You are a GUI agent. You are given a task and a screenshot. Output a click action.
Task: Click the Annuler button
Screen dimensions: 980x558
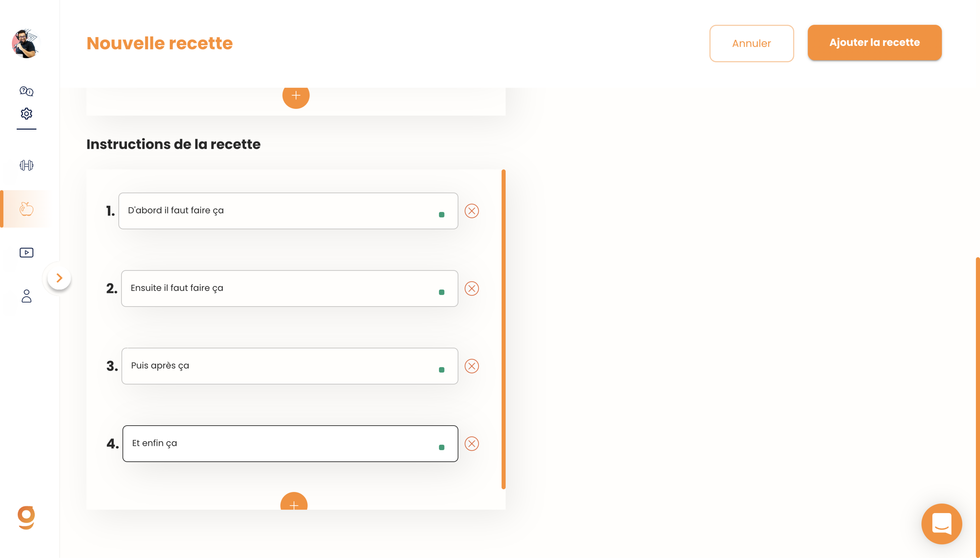(x=751, y=43)
